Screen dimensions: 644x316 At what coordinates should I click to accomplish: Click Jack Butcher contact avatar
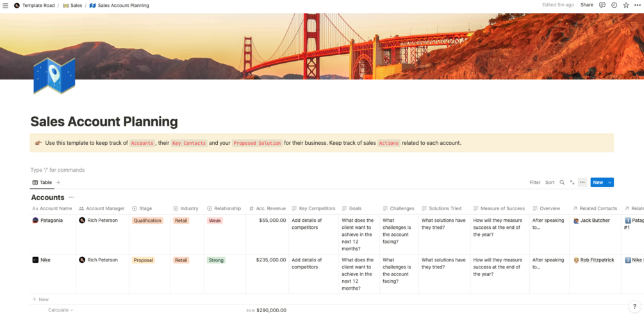click(576, 220)
